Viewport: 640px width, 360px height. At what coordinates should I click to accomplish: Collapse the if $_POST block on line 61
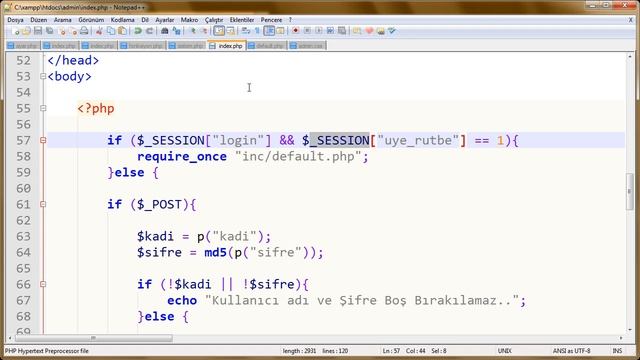tap(43, 204)
